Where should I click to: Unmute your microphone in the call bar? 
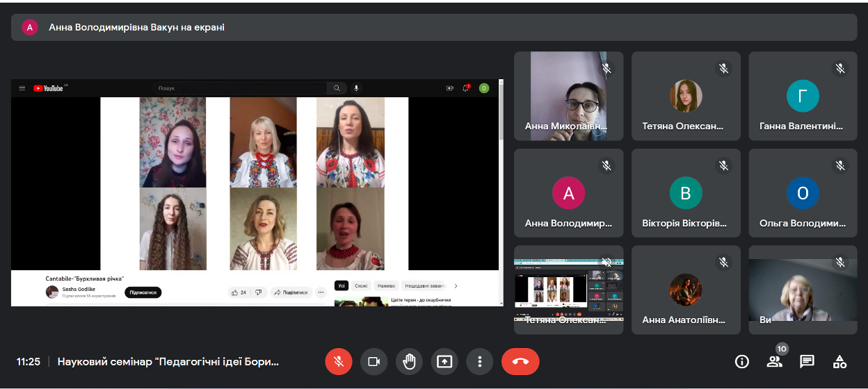[339, 361]
